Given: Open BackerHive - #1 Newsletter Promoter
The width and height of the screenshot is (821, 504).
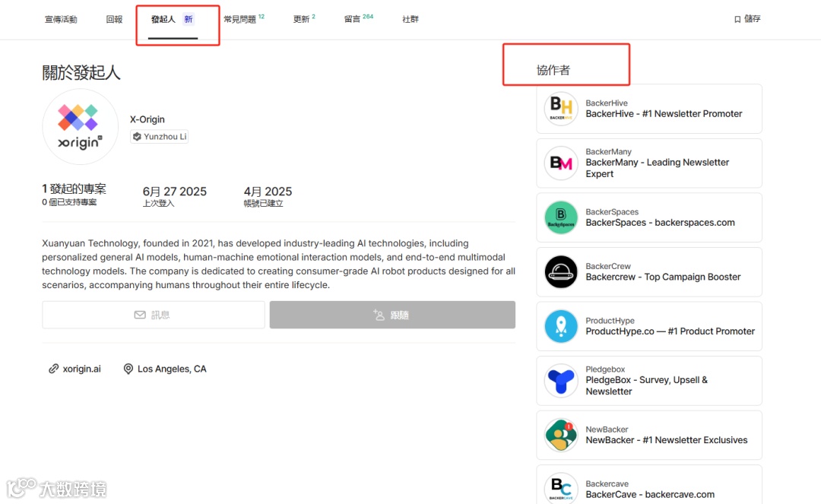Looking at the screenshot, I should (664, 113).
